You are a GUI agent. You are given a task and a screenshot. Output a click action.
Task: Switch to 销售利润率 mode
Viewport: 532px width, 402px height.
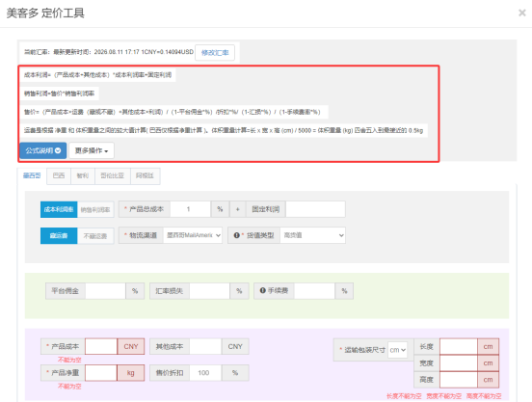tap(95, 209)
